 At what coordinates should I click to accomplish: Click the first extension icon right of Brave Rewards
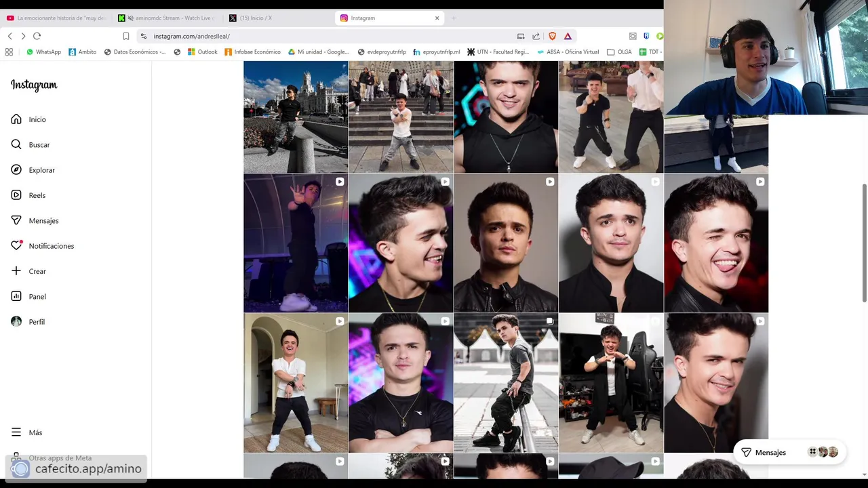633,36
